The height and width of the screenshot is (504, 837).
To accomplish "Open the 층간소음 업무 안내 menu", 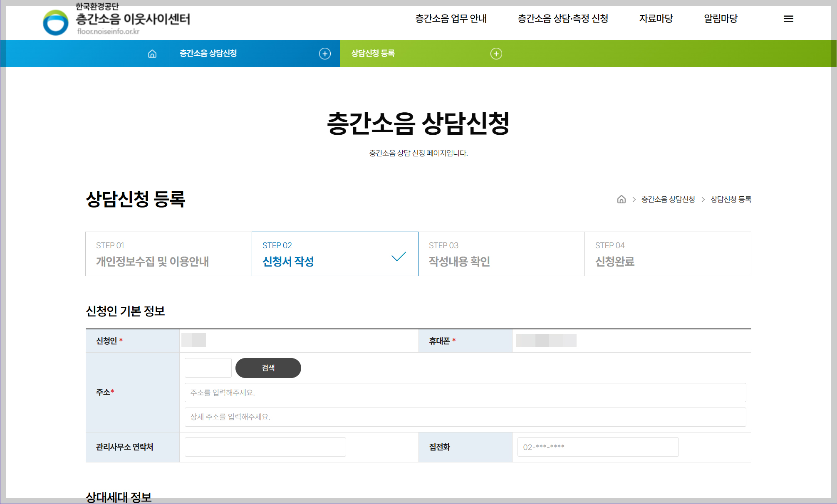I will tap(451, 18).
